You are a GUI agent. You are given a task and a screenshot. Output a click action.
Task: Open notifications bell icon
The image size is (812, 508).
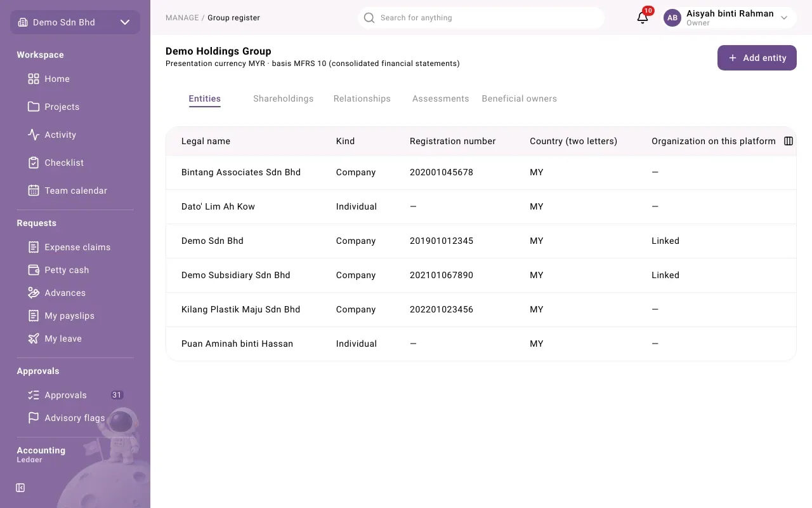[x=643, y=18]
